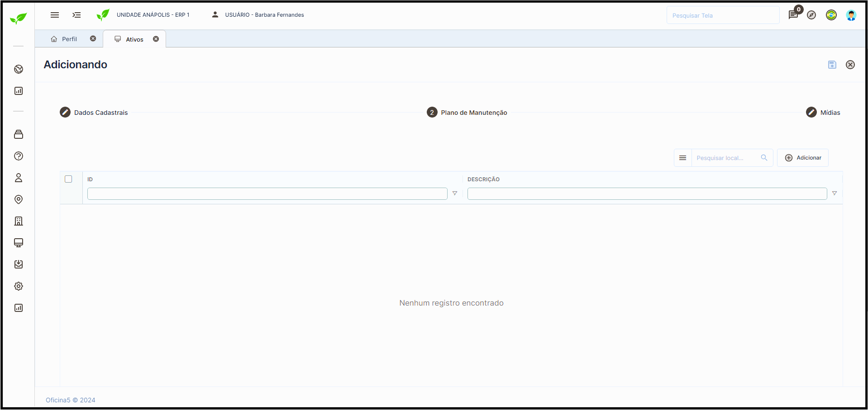Open the Descrição column filter dropdown
This screenshot has height=410, width=868.
[x=835, y=193]
